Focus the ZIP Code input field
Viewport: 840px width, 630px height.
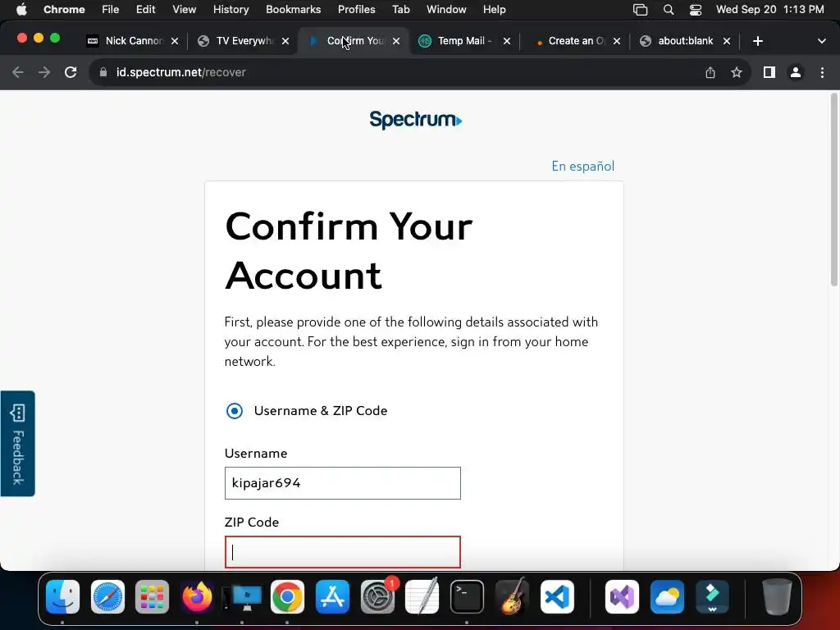(342, 552)
